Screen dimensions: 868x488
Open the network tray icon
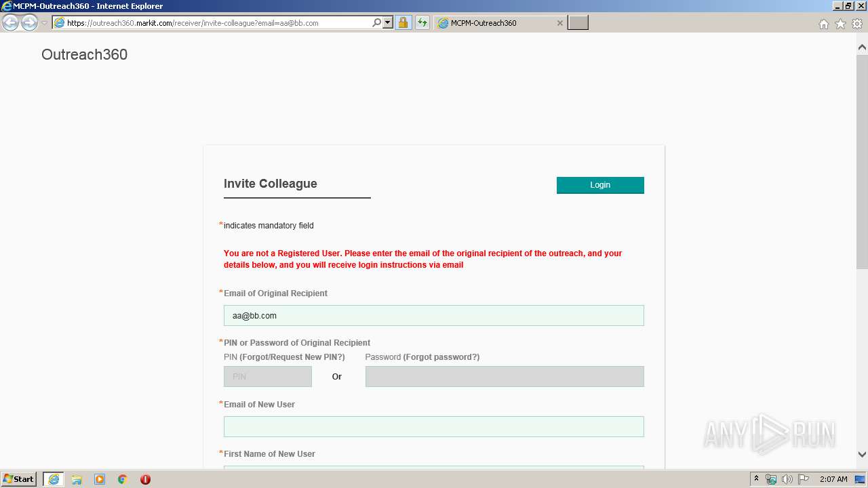771,479
